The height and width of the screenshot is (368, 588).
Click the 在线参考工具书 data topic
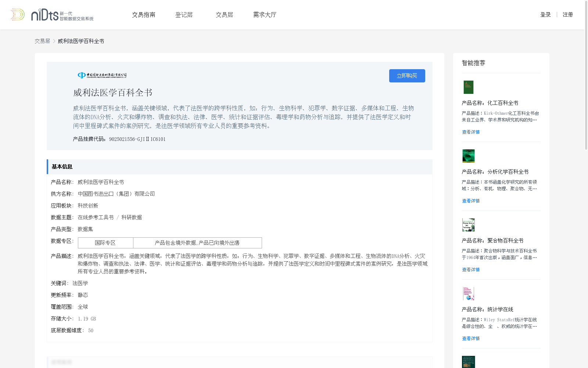pos(96,217)
